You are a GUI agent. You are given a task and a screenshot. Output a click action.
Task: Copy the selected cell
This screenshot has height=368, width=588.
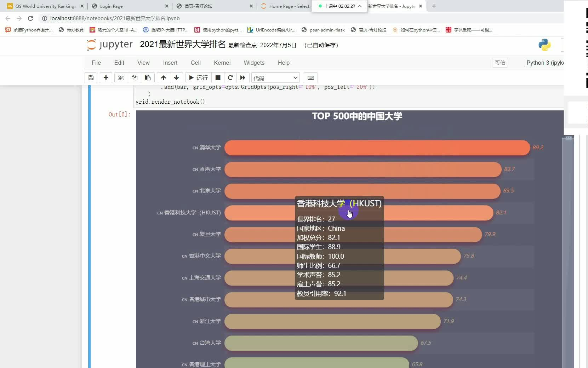134,78
